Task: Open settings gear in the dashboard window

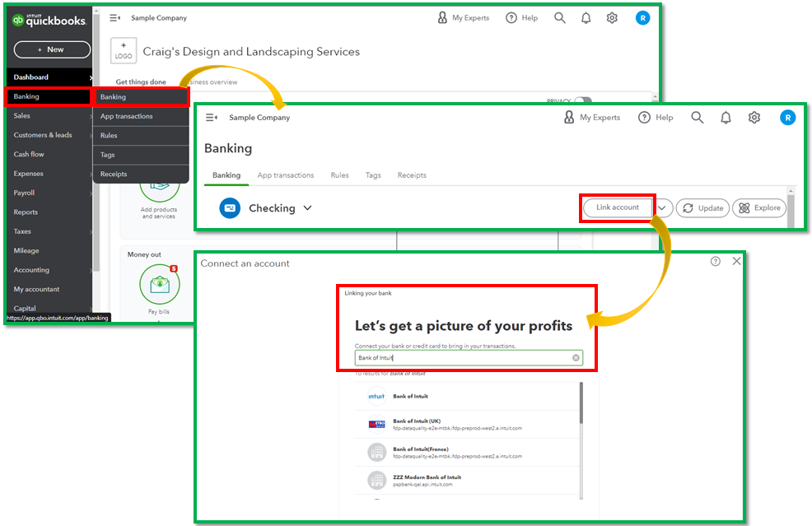Action: pyautogui.click(x=612, y=18)
